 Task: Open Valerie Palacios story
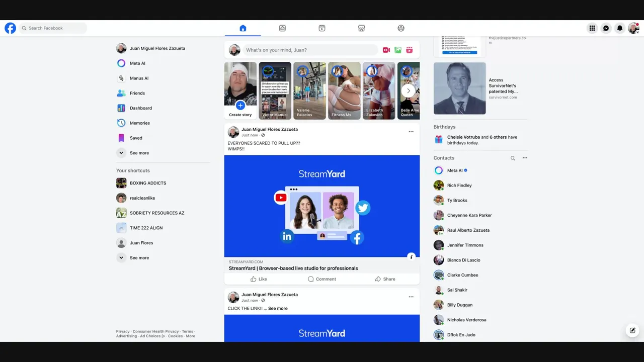click(x=309, y=91)
